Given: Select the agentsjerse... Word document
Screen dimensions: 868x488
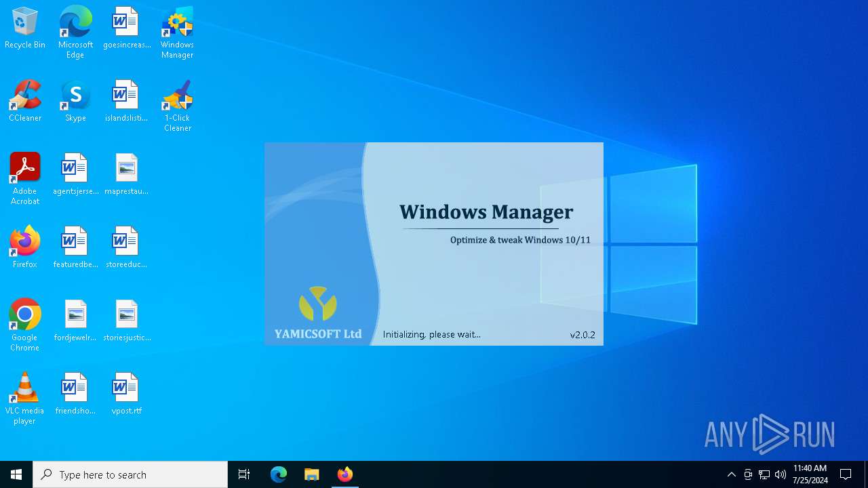Looking at the screenshot, I should click(x=75, y=175).
